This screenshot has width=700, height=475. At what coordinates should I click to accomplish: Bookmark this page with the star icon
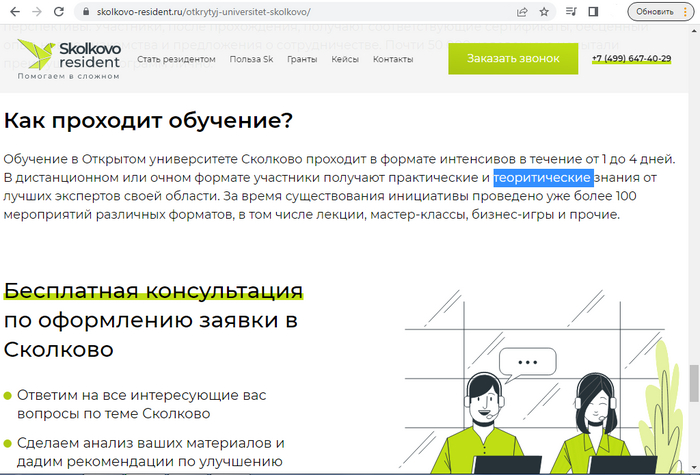[544, 12]
